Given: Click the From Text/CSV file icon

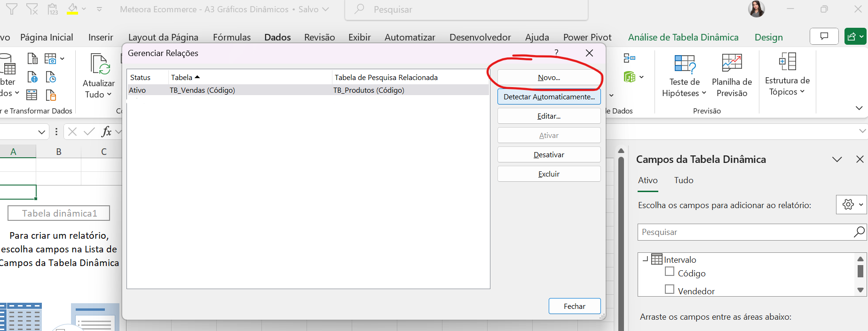Looking at the screenshot, I should click(x=32, y=58).
